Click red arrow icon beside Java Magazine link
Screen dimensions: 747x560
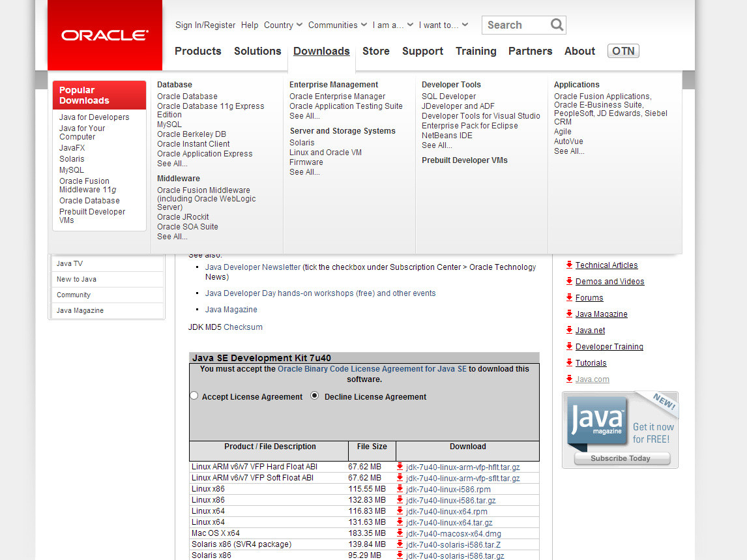coord(569,314)
